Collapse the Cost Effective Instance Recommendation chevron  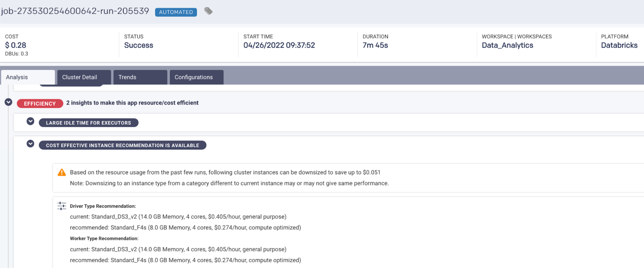click(30, 144)
